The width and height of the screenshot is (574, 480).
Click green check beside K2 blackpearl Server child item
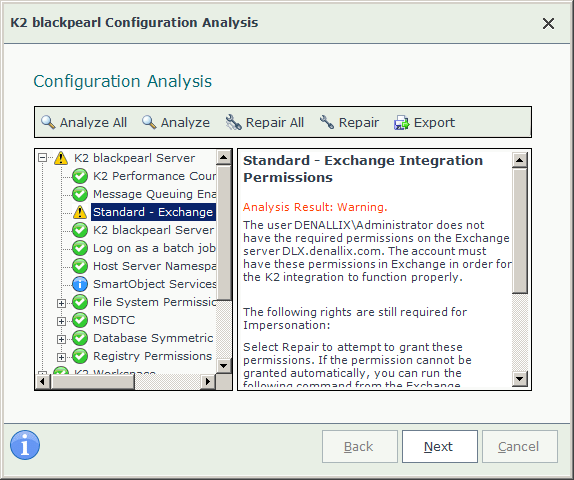point(80,230)
